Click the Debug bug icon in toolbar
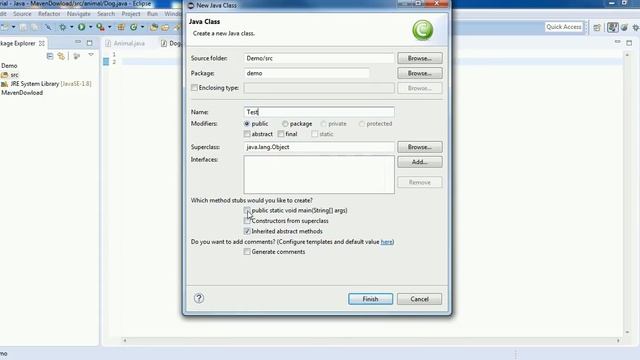The height and width of the screenshot is (360, 640). coord(62,27)
